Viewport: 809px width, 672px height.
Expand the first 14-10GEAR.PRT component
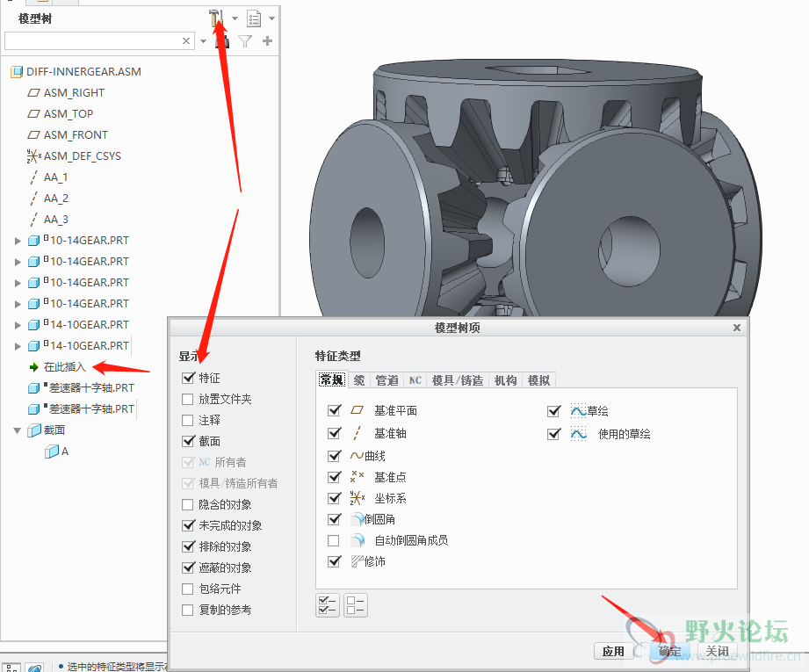coord(18,325)
